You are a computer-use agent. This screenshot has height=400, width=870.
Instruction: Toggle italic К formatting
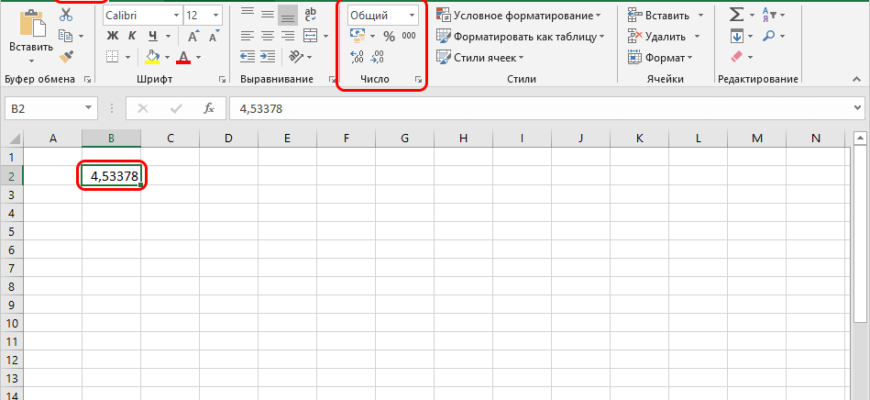point(132,36)
